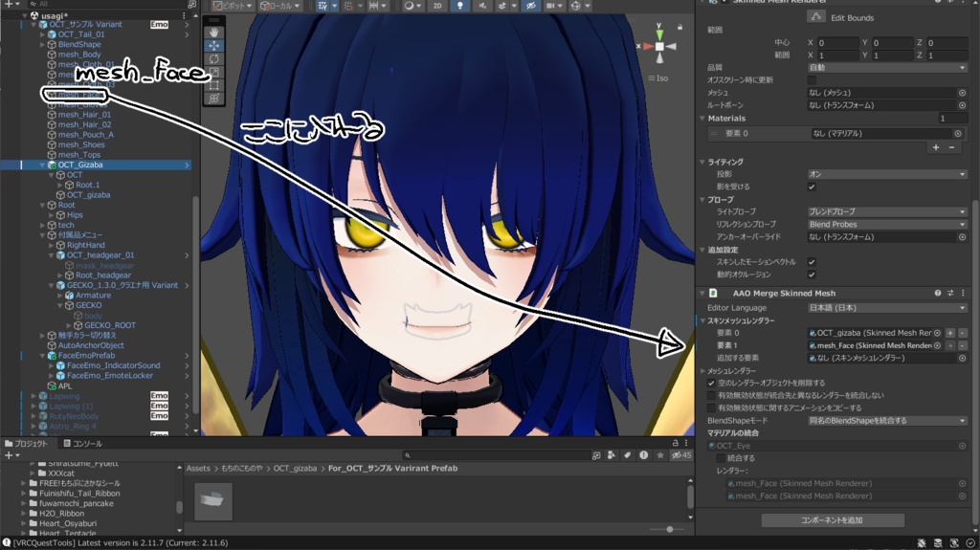Open the draw mode shading dropdown
Screen dimensions: 980x550
pyautogui.click(x=412, y=6)
